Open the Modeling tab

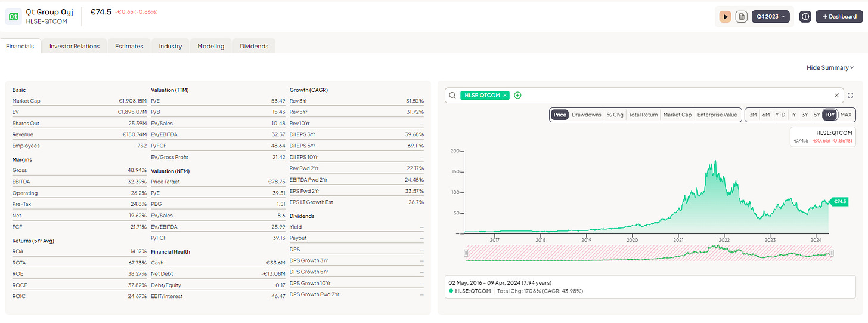coord(211,46)
